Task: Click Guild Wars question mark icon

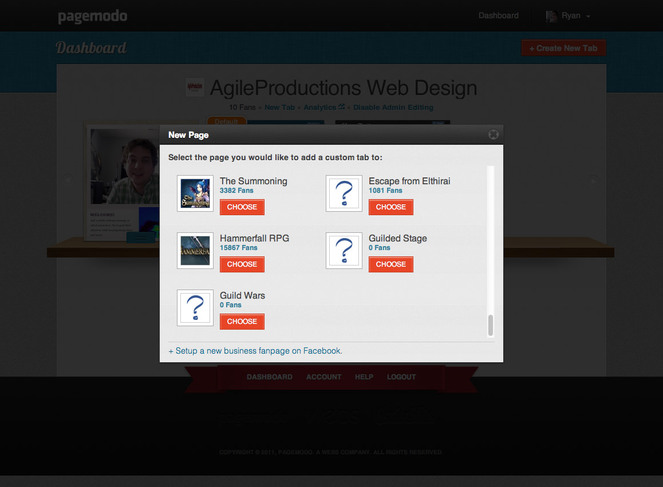Action: coord(195,307)
